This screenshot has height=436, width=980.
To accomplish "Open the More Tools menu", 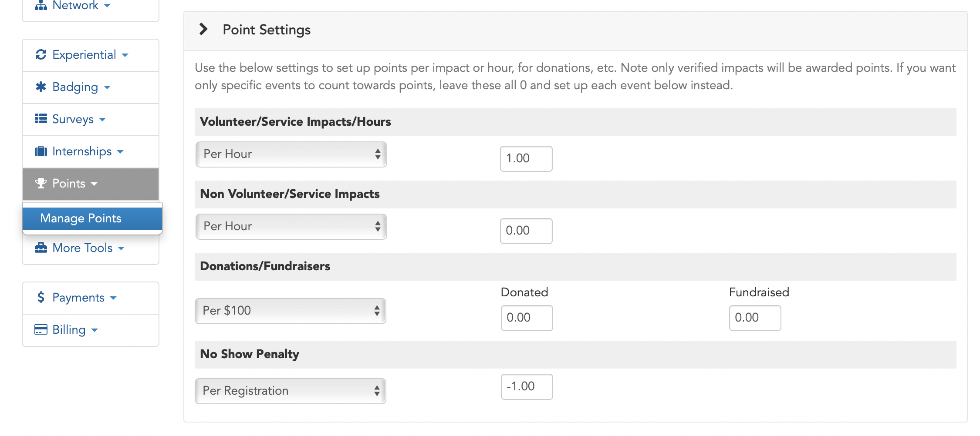I will 91,248.
